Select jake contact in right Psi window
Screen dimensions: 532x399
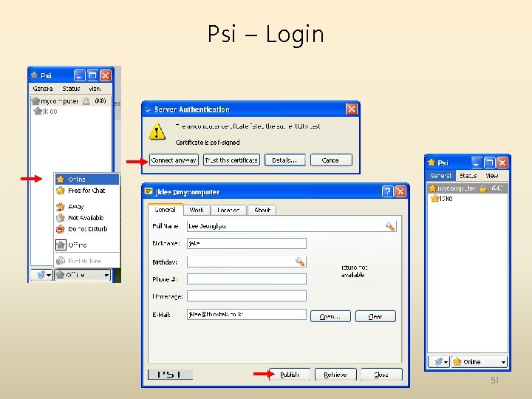[442, 199]
